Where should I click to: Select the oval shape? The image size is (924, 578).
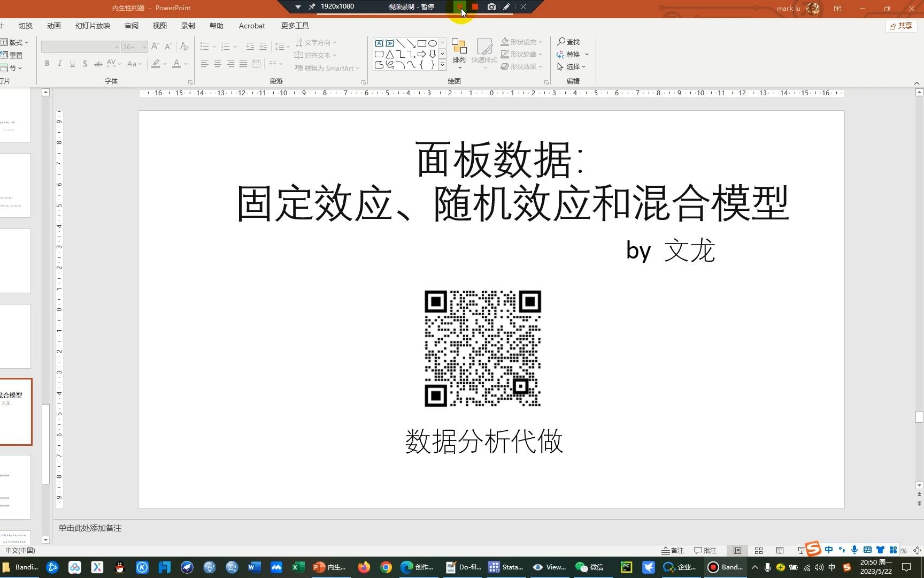(x=433, y=43)
